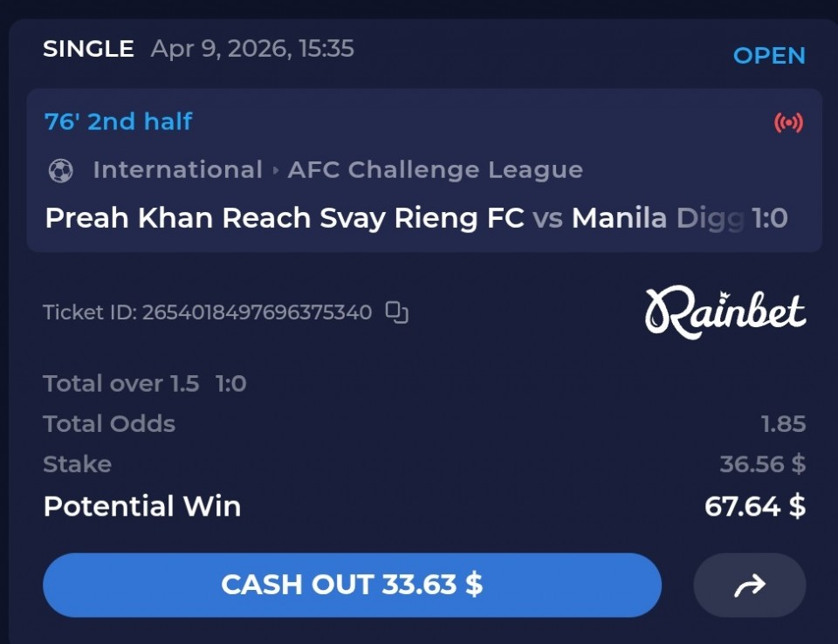Select the Ticket ID number text
This screenshot has height=644, width=838.
coord(257,312)
